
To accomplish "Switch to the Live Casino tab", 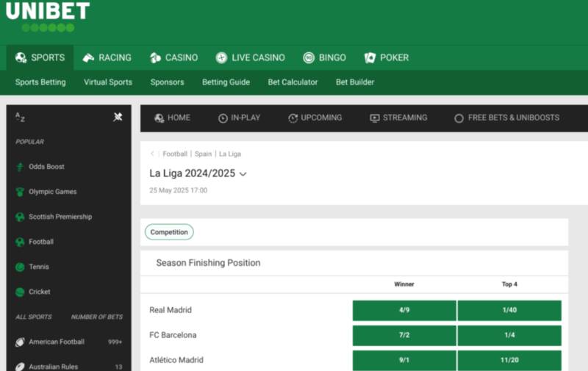I will (250, 57).
